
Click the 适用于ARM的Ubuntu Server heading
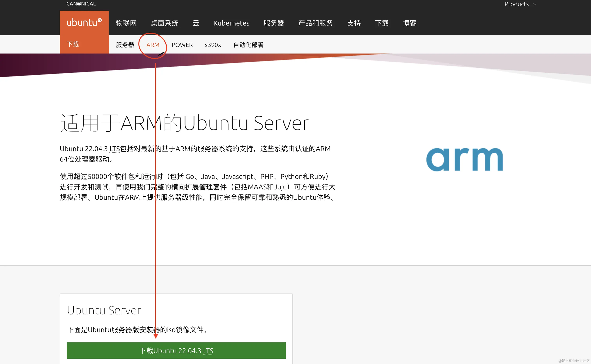coord(184,123)
